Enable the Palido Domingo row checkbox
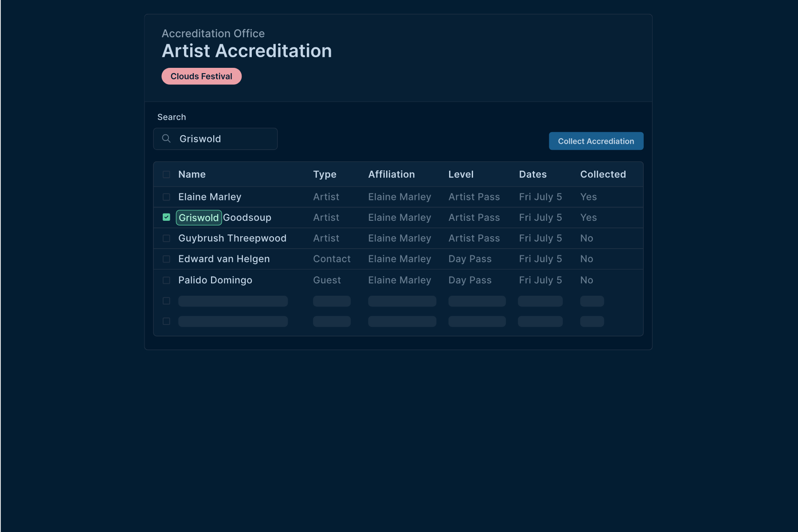 tap(166, 280)
